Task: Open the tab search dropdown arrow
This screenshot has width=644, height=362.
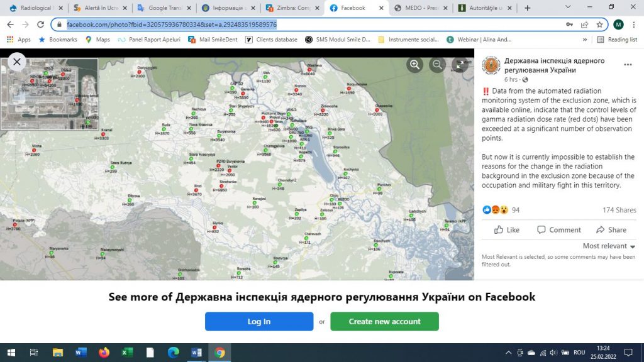Action: pyautogui.click(x=568, y=7)
